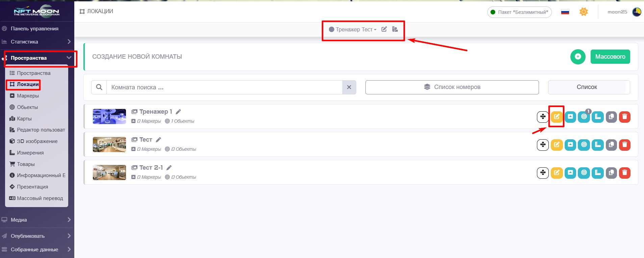Click the NFT Moon logo
This screenshot has width=644, height=258.
pos(36,11)
